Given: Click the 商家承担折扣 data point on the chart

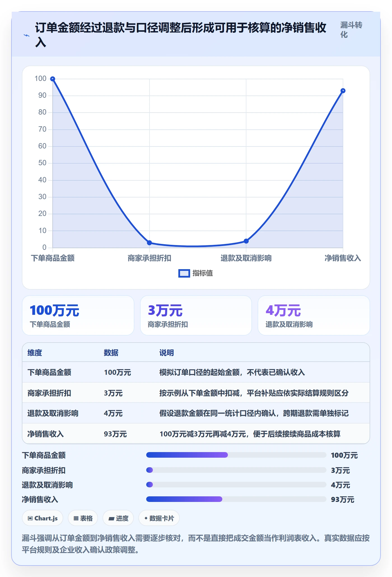Looking at the screenshot, I should click(150, 243).
